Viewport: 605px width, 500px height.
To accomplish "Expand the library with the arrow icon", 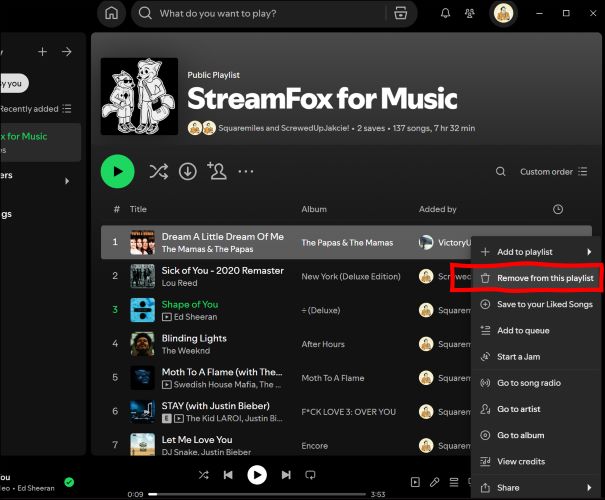I will (x=67, y=52).
